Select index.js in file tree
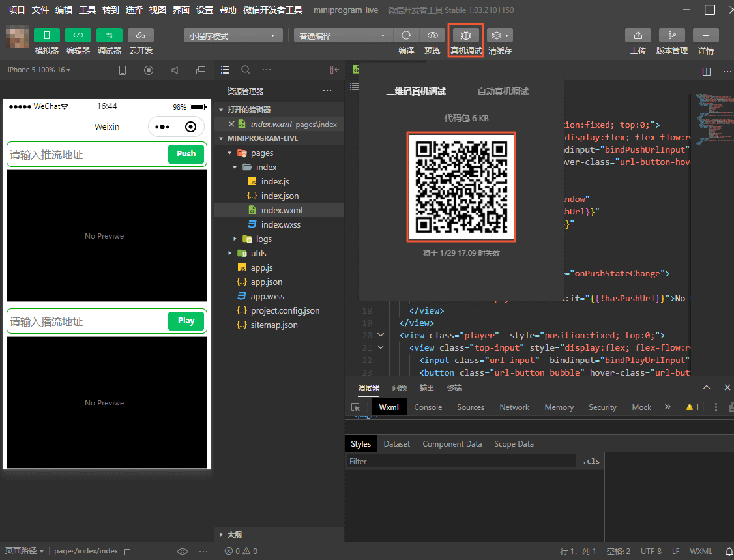This screenshot has width=734, height=560. click(274, 181)
